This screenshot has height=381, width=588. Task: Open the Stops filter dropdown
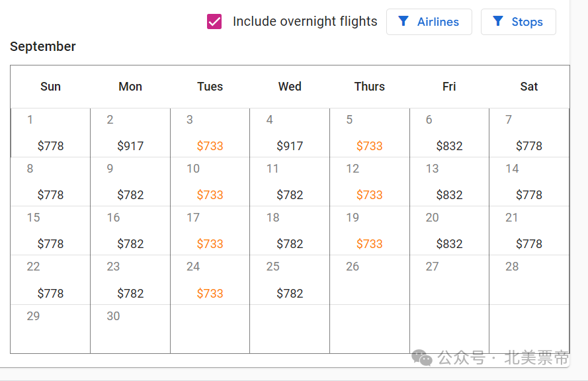[x=519, y=22]
